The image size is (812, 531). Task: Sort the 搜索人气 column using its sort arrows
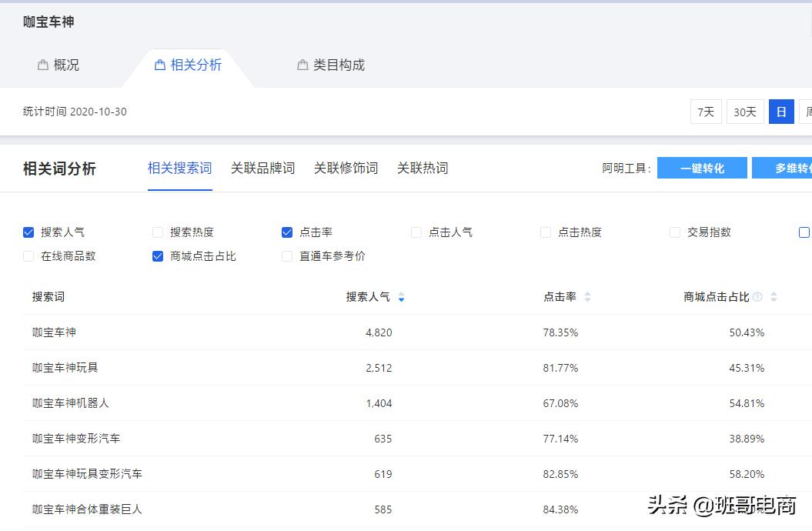(x=401, y=296)
